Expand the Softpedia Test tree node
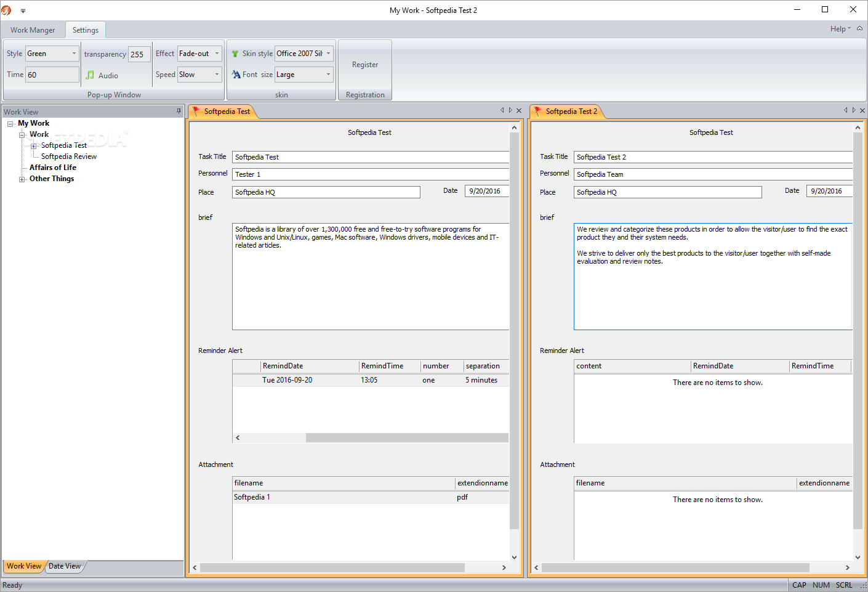 (34, 146)
